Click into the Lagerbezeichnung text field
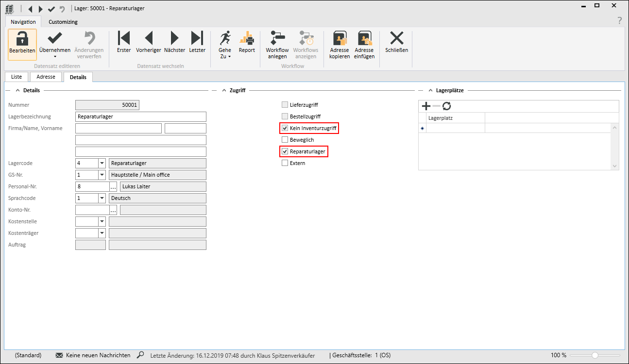The height and width of the screenshot is (364, 629). (141, 117)
